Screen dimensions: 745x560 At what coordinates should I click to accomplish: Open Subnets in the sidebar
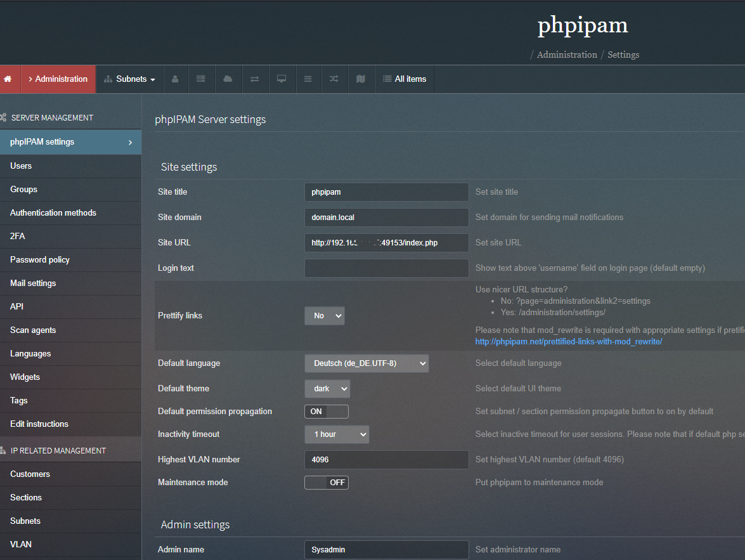tap(71, 521)
